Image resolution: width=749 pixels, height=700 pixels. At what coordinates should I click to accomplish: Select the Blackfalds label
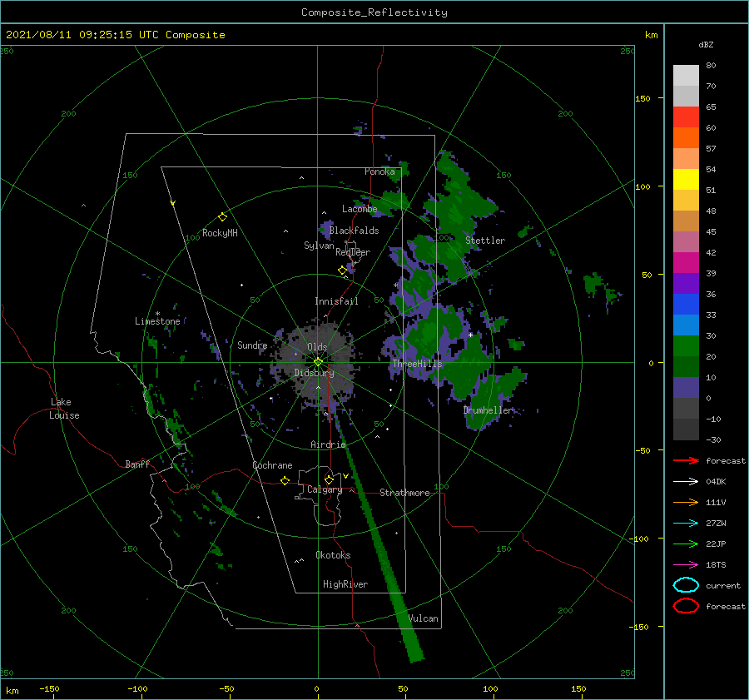click(x=354, y=231)
